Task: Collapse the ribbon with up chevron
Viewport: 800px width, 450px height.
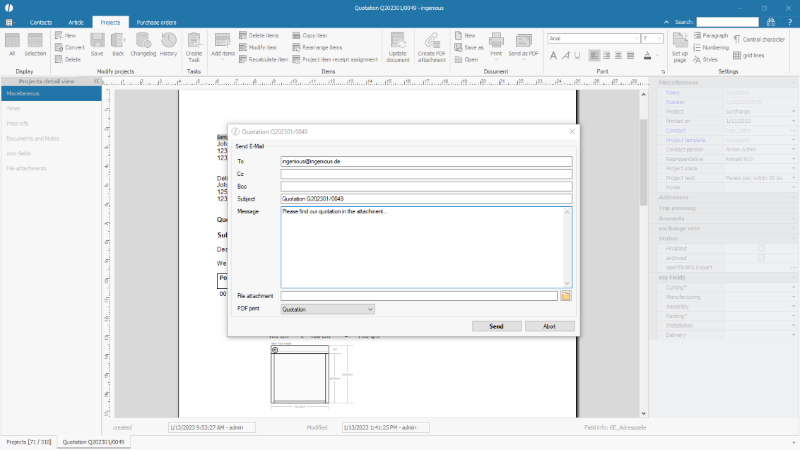Action: point(666,22)
